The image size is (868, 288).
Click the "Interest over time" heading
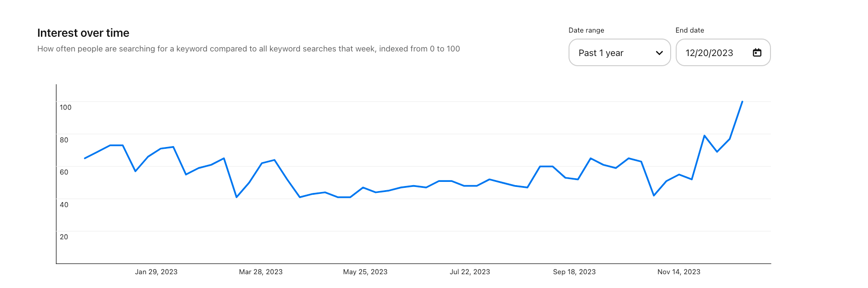[x=83, y=33]
